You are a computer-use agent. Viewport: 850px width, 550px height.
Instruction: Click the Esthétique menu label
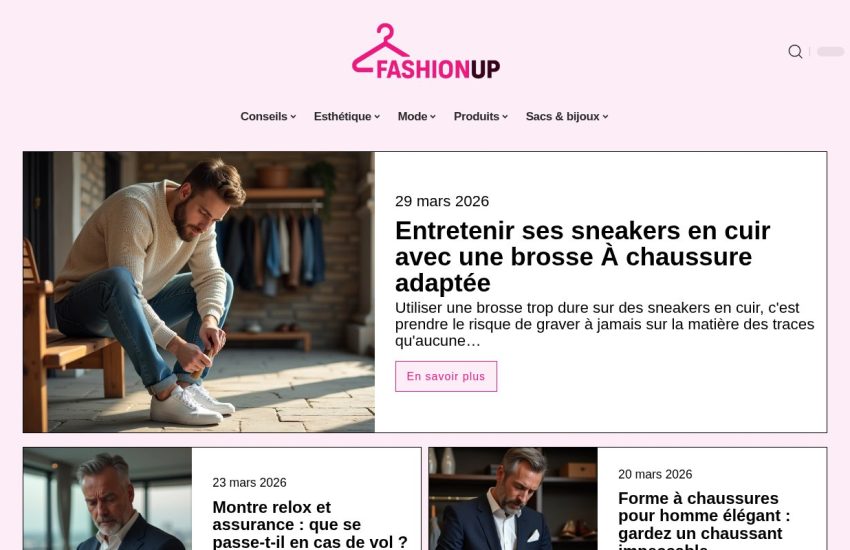point(343,117)
